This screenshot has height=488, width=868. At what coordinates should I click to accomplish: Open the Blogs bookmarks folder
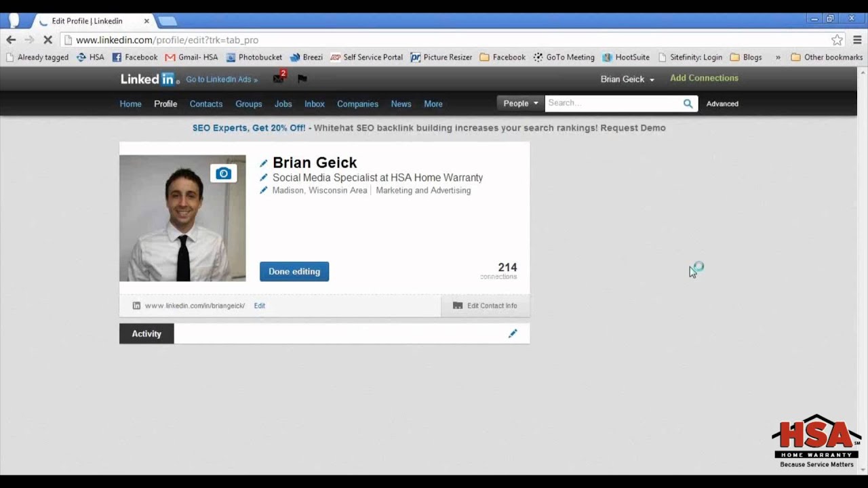(x=746, y=58)
